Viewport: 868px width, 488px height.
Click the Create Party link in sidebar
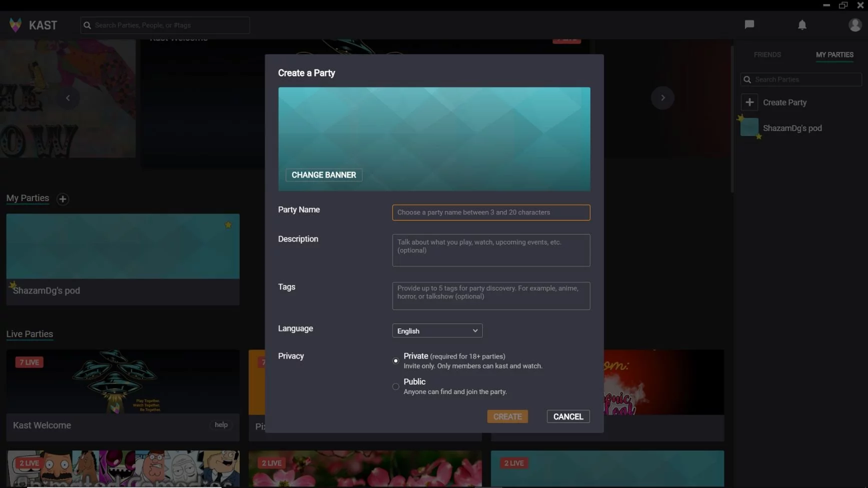784,102
